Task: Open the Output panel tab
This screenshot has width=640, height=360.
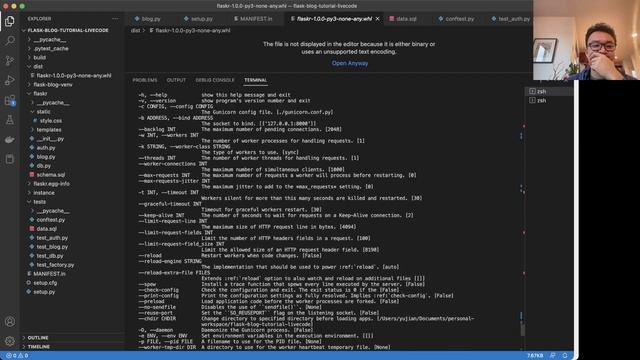Action: pos(176,80)
